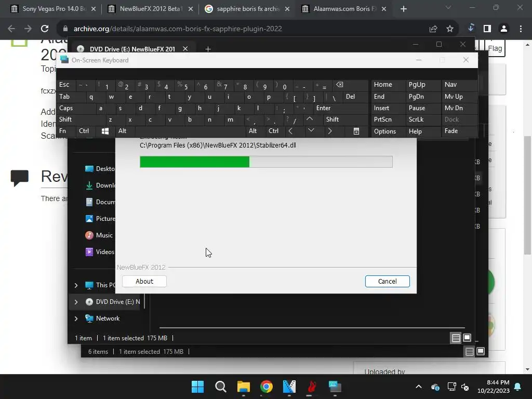
Task: Open a new Chrome tab with plus
Action: tap(403, 9)
